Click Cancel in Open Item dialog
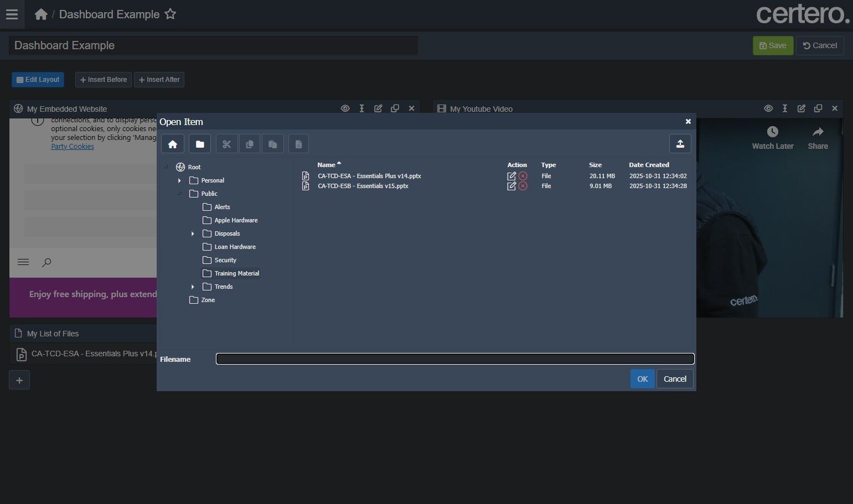 tap(675, 379)
